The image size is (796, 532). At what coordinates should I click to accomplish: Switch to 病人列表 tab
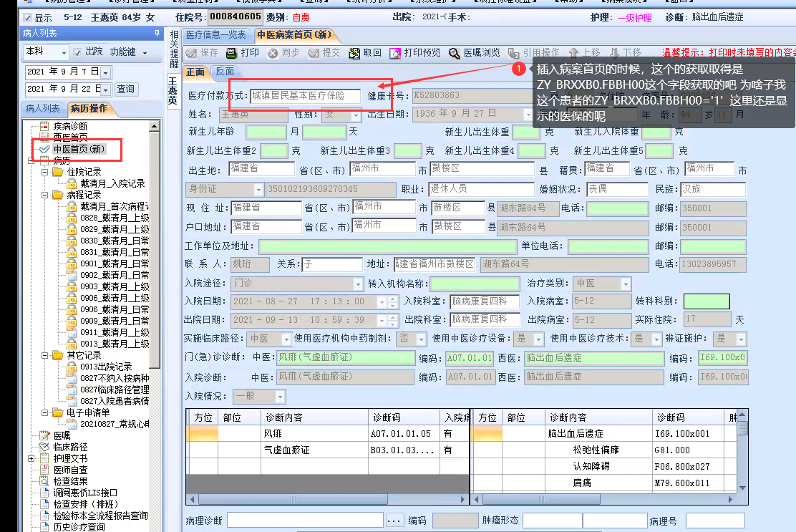43,109
